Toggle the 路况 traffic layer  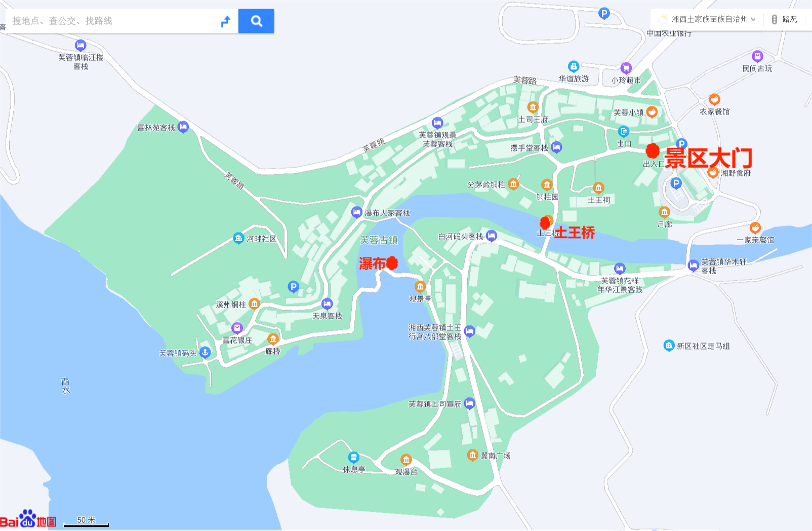pos(785,19)
